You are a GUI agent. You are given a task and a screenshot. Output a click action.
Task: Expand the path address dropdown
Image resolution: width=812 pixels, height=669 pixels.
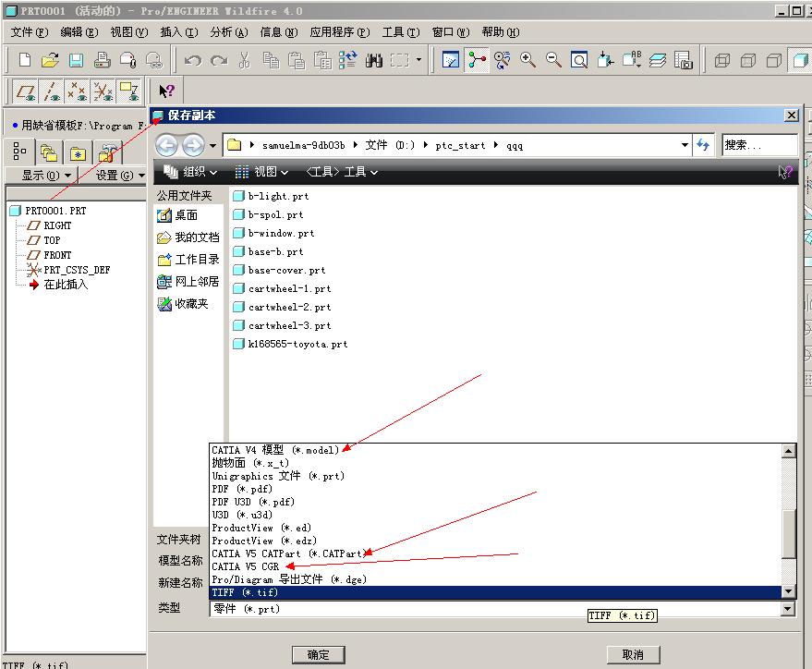pyautogui.click(x=685, y=145)
